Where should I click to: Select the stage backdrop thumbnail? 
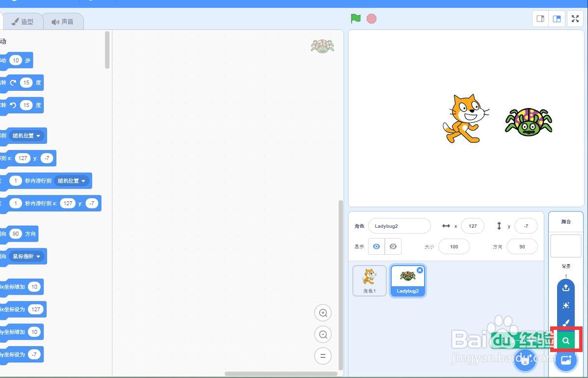coord(566,245)
